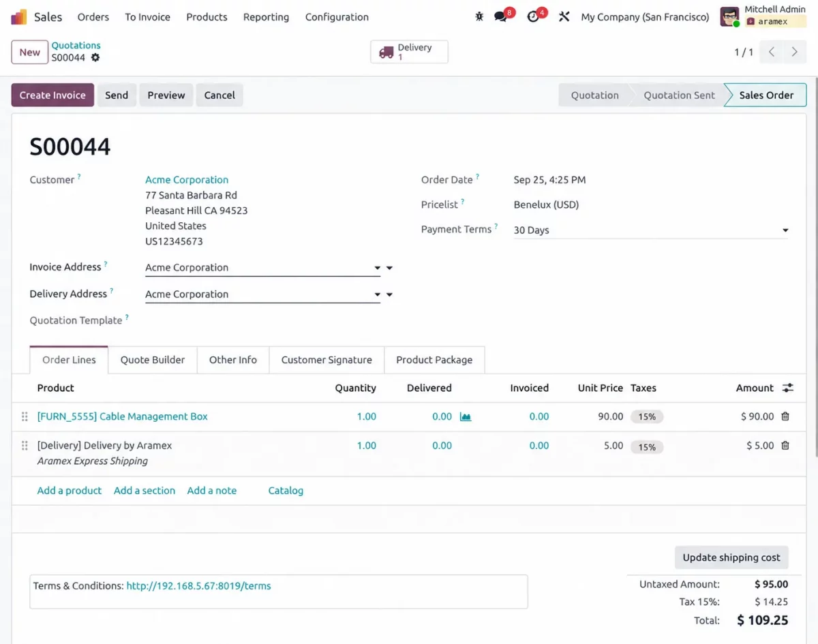This screenshot has width=818, height=644.
Task: Show Quotation Template help tooltip
Action: [x=127, y=317]
